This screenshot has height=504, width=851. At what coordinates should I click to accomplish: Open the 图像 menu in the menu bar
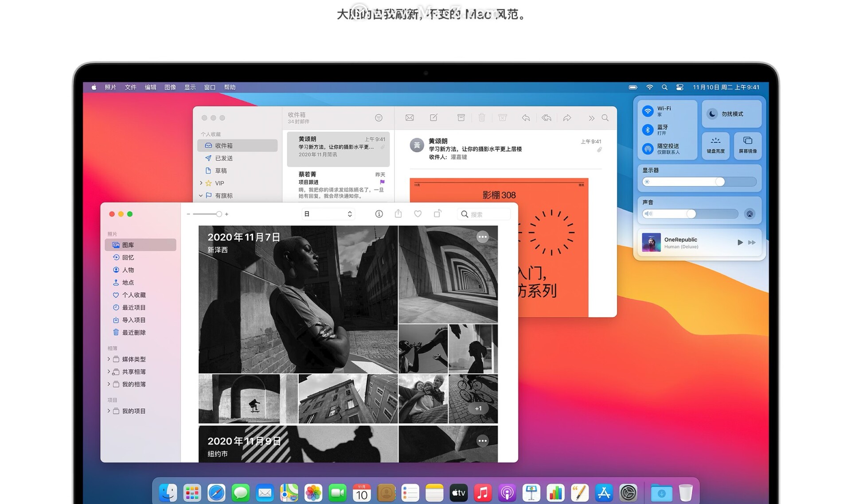tap(170, 87)
